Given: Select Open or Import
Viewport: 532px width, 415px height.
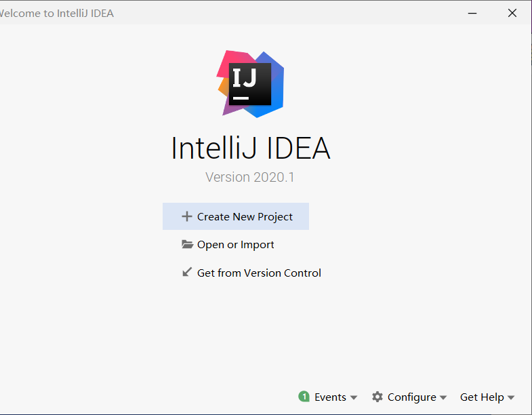Looking at the screenshot, I should tap(236, 245).
